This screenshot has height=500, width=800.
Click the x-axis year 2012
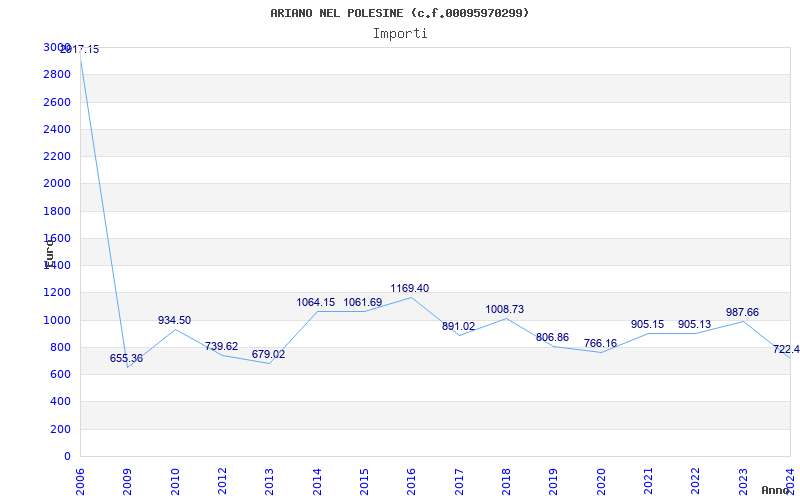(222, 481)
